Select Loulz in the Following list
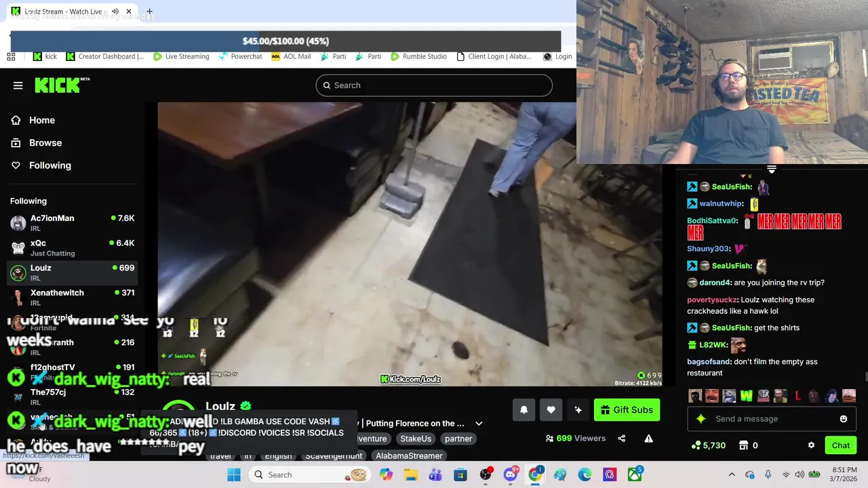 click(x=71, y=272)
